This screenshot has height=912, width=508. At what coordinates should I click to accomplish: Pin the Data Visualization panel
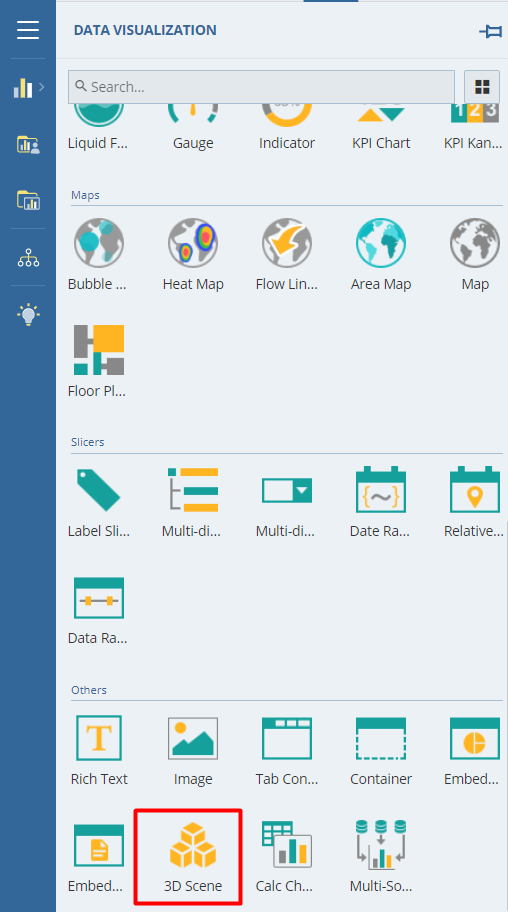(x=491, y=31)
